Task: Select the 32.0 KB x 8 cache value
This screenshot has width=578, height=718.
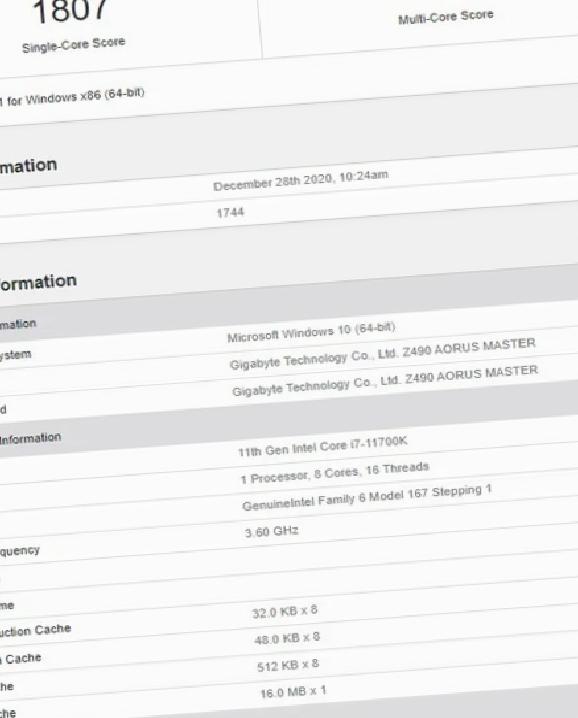Action: 285,611
